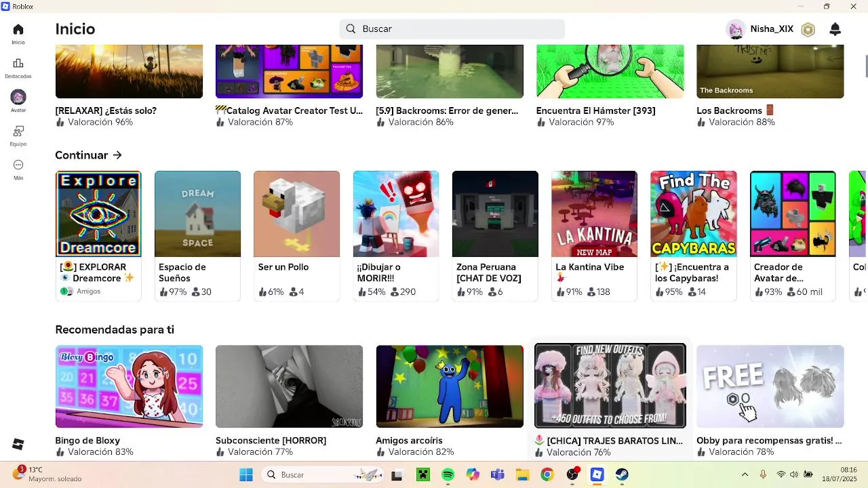Open [CHICA] TRAJES BARATOS game thumbnail
Screen dimensions: 868x488
click(x=610, y=386)
